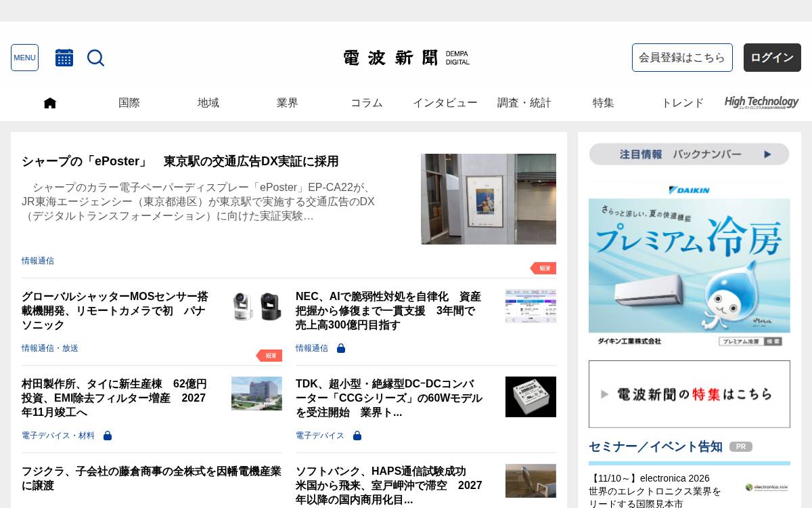Viewport: 812px width, 508px height.
Task: Click the PR badge beside セミナー heading
Action: tap(741, 447)
